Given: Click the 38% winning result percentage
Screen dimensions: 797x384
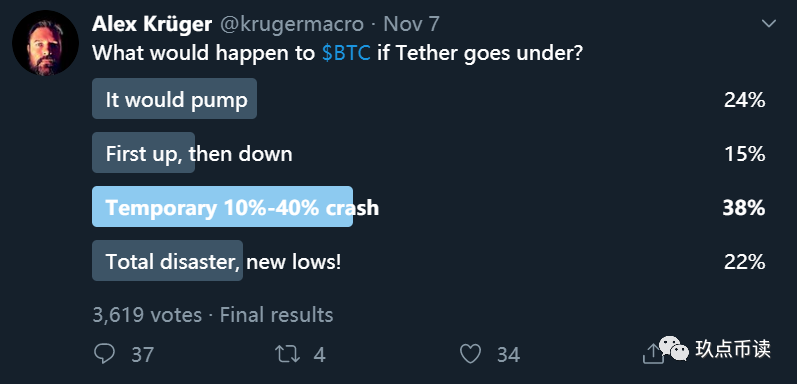Looking at the screenshot, I should click(744, 208).
